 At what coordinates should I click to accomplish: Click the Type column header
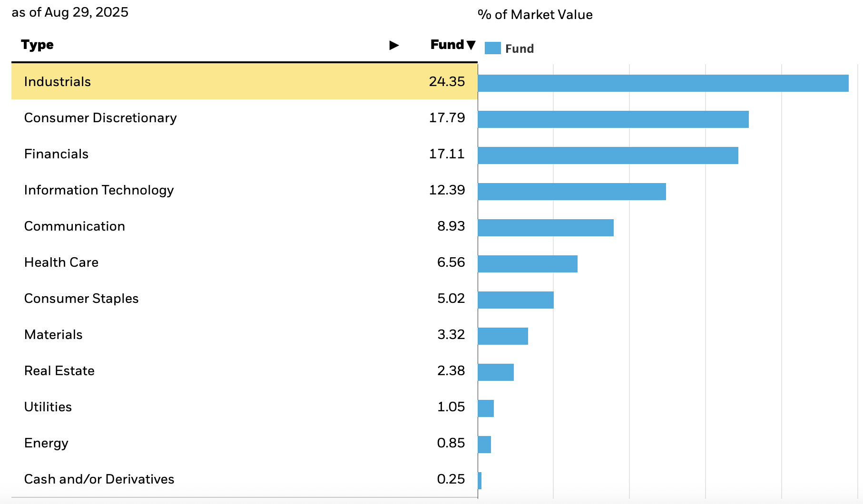click(37, 45)
